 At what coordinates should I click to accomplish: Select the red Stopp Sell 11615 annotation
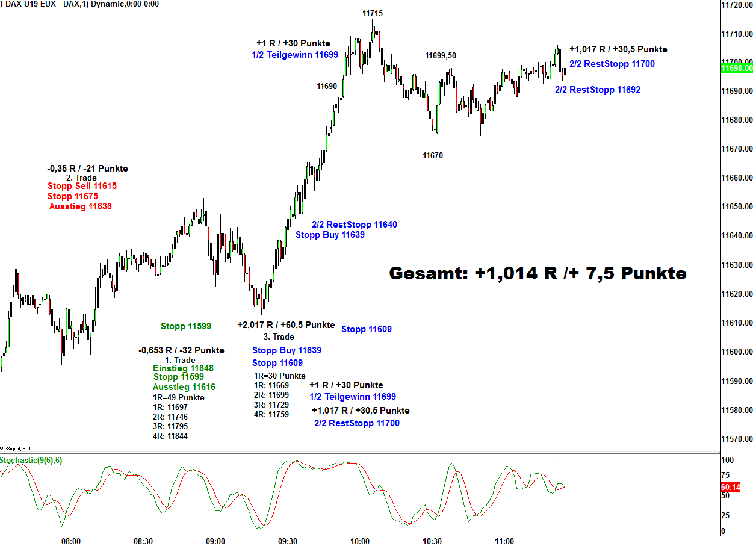pyautogui.click(x=82, y=187)
